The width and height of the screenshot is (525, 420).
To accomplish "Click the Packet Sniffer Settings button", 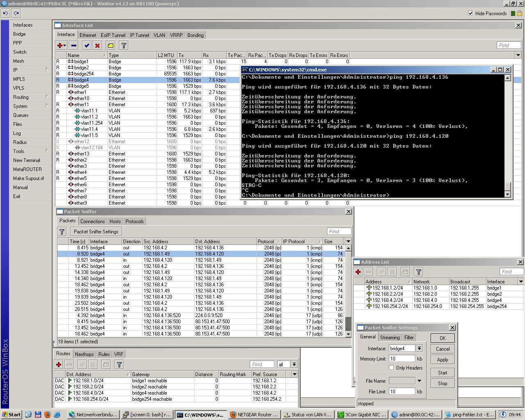I will 96,232.
